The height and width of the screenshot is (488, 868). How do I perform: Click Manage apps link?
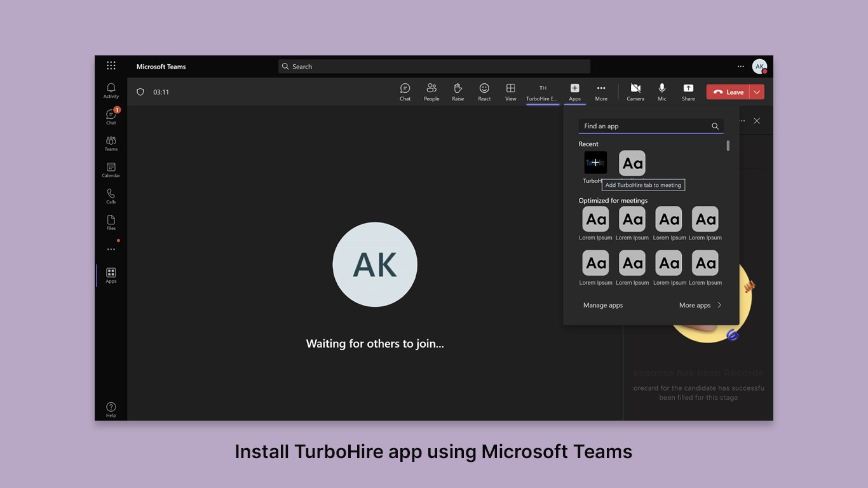coord(603,305)
